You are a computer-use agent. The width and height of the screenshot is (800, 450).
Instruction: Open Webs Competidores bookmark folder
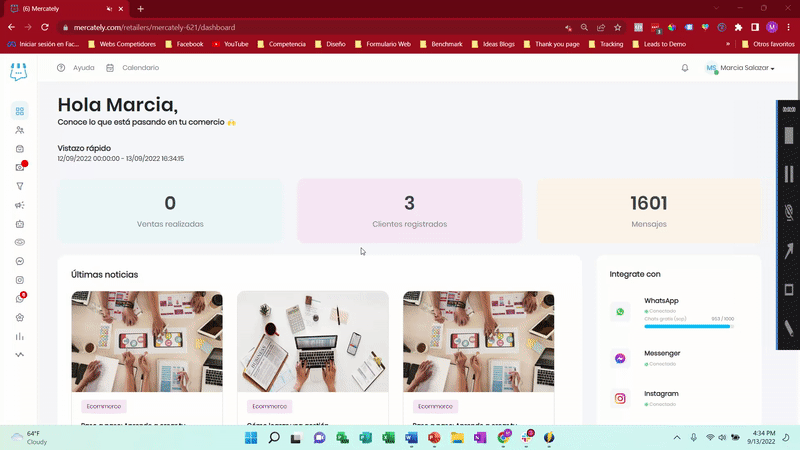coord(122,44)
